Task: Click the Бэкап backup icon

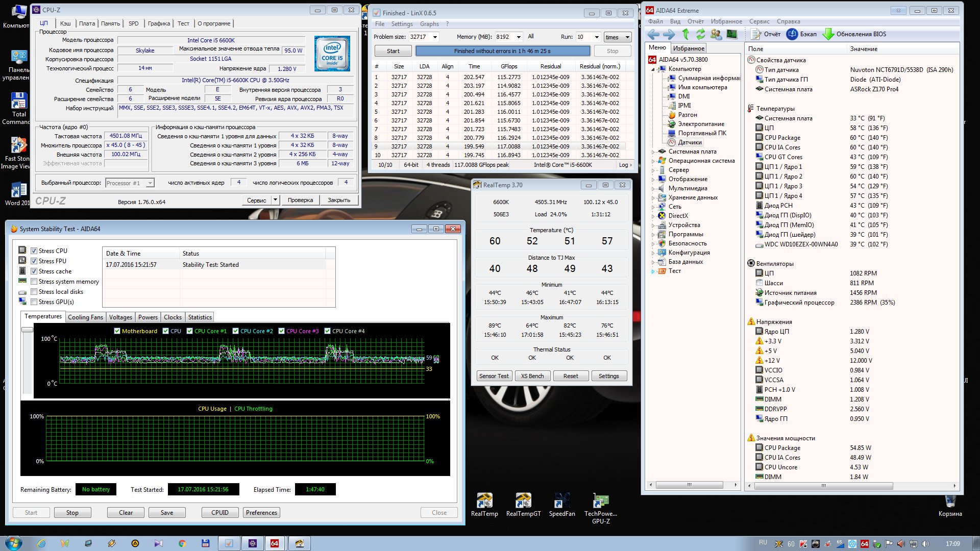Action: pos(792,34)
